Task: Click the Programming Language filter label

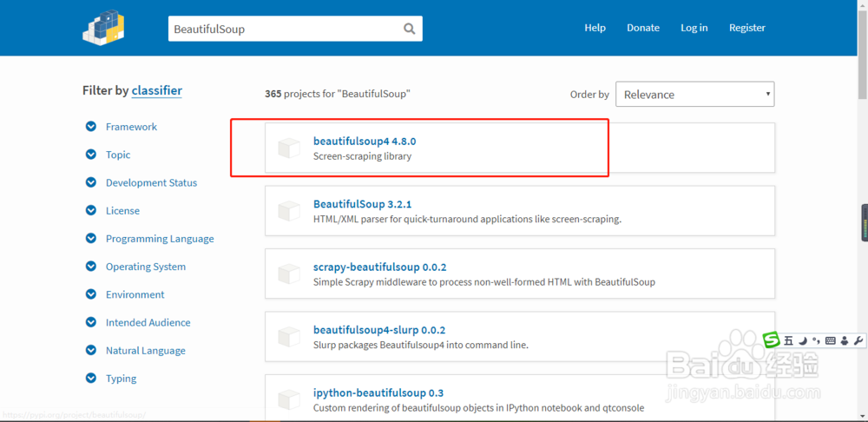Action: (160, 239)
